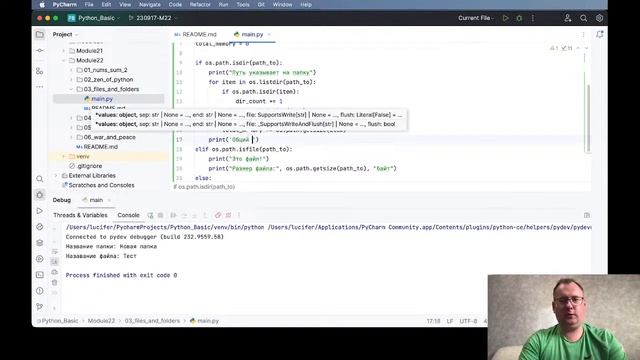
Task: Open more run actions three-dot menu
Action: click(533, 18)
